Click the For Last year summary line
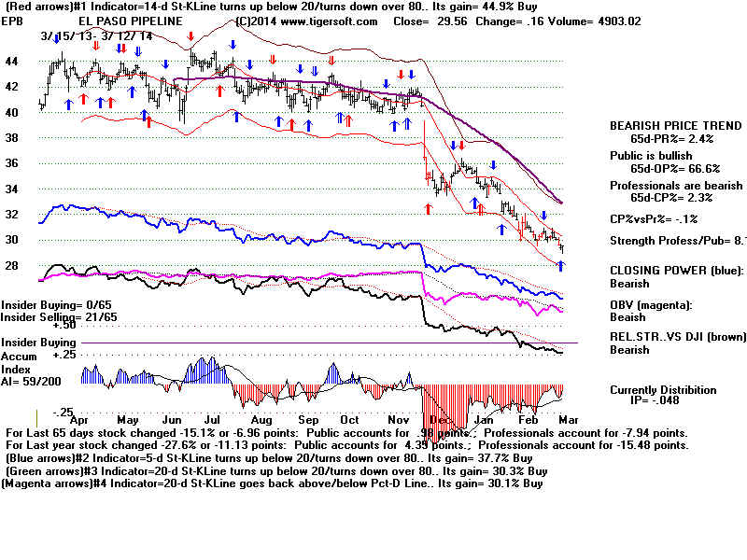 347,446
